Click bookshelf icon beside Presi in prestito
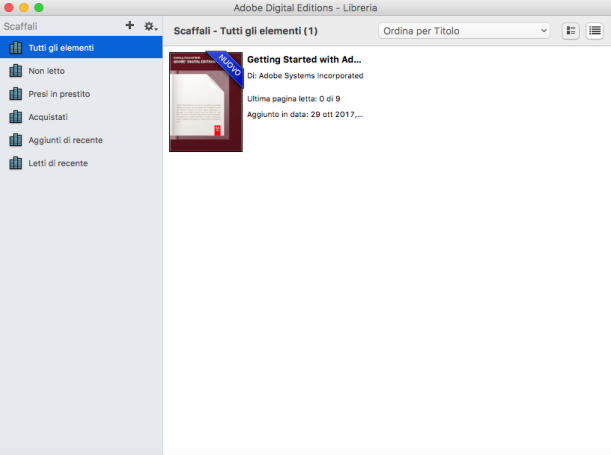Viewport: 611px width, 455px height. pyautogui.click(x=16, y=93)
